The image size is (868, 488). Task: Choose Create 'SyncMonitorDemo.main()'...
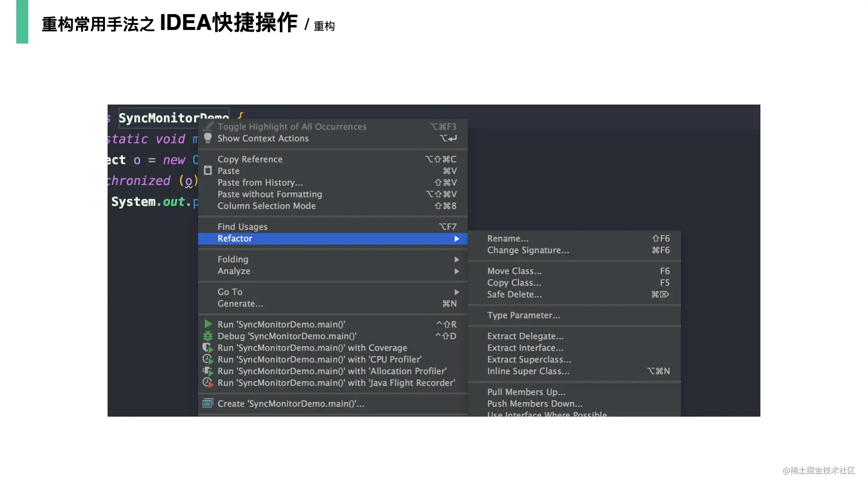(x=333, y=404)
